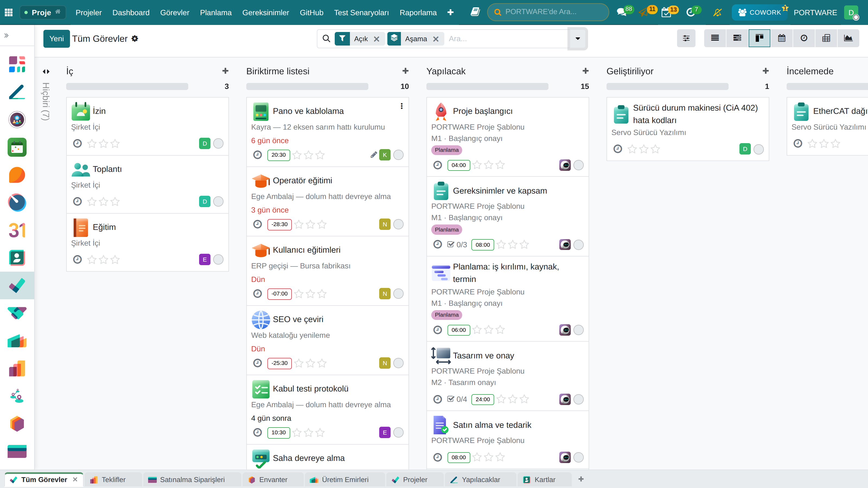Open the knowledge book icon in top bar

[475, 12]
